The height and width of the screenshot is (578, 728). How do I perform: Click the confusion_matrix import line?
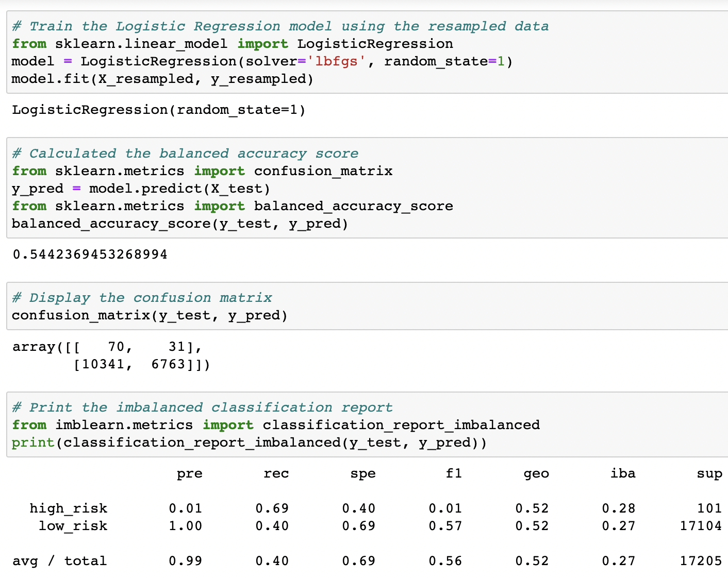tap(202, 171)
